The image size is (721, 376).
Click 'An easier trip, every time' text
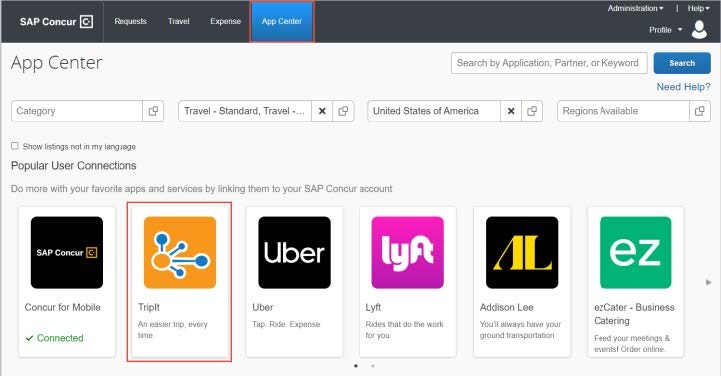pyautogui.click(x=172, y=330)
